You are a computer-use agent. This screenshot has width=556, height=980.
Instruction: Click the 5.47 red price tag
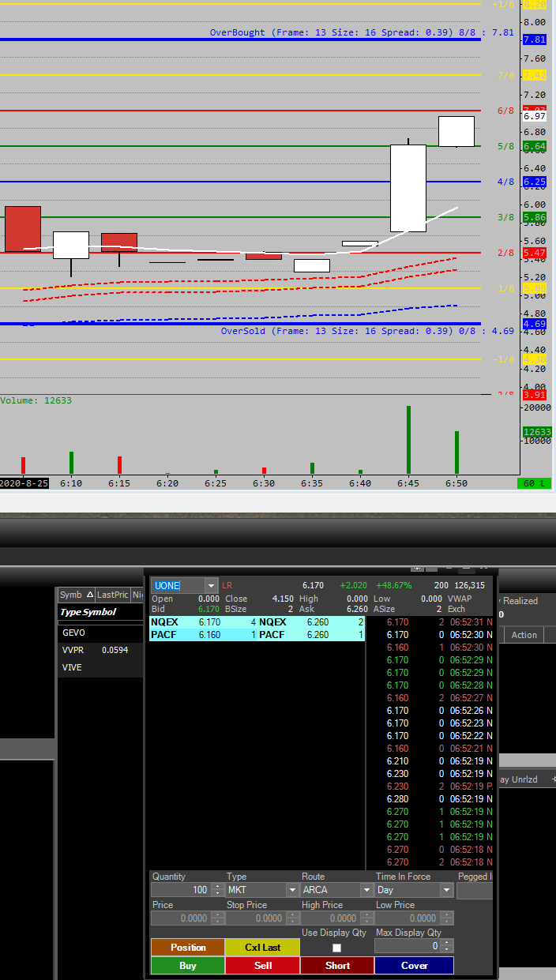pos(535,253)
